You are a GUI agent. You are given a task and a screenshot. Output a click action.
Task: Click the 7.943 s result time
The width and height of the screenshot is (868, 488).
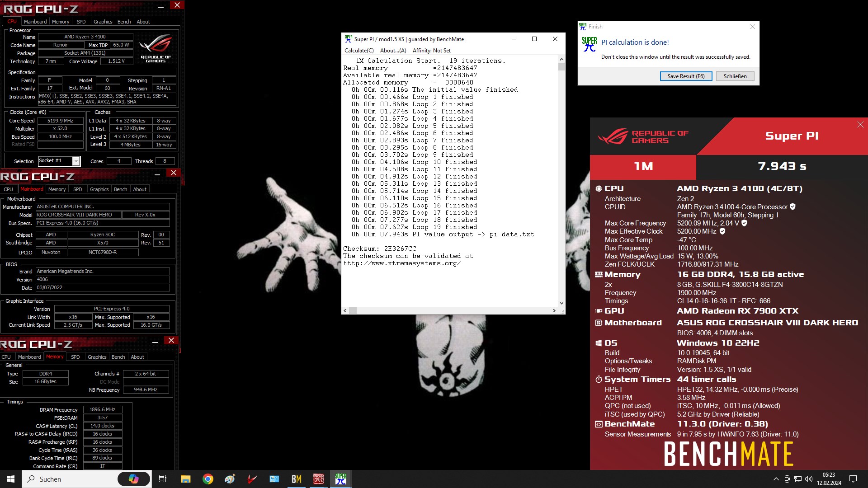(x=782, y=166)
